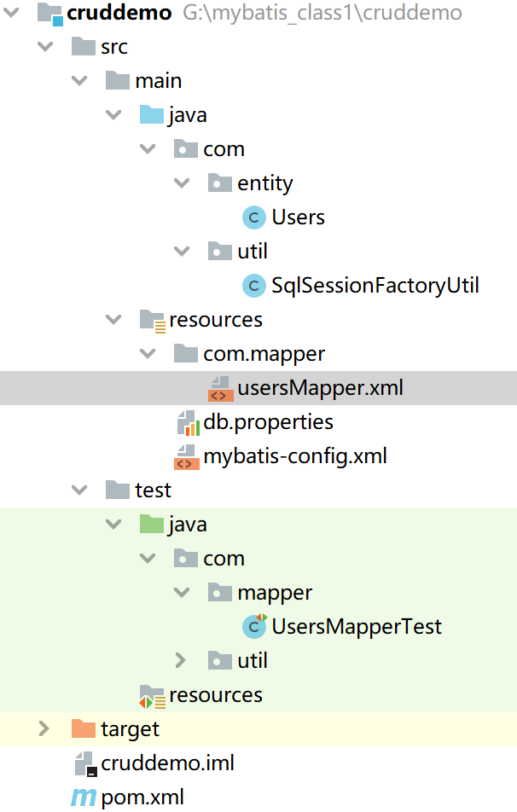Screen dimensions: 517x812
Task: Click the UsersMapperTest class icon
Action: pos(254,627)
